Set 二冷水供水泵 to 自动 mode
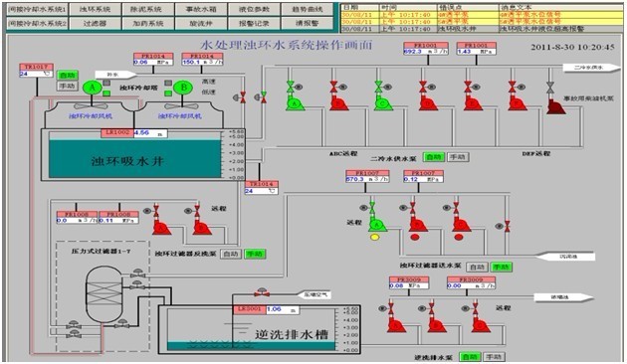627x364 pixels. tap(434, 157)
